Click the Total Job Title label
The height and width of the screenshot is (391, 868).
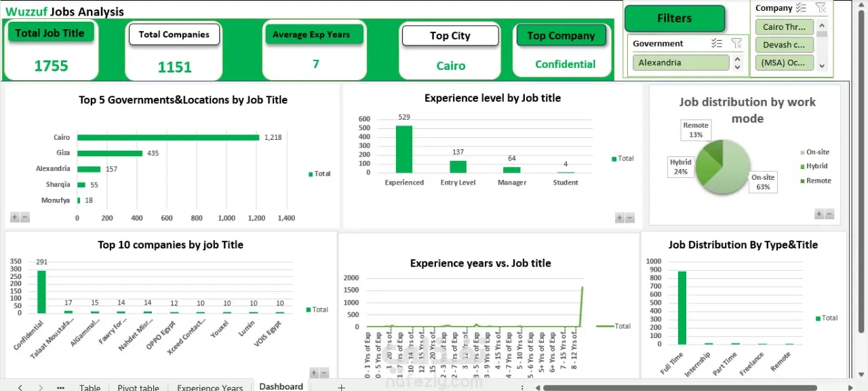(x=50, y=33)
